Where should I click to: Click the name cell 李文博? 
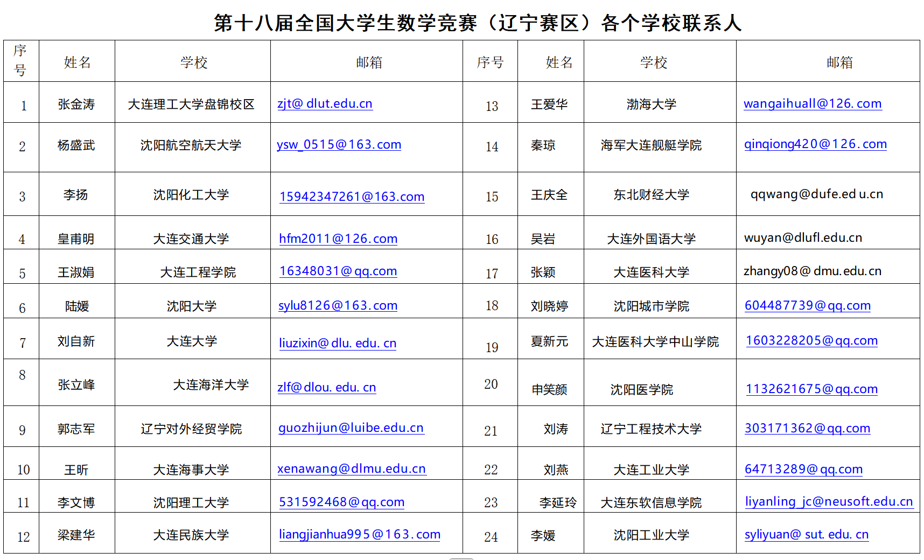click(x=76, y=503)
